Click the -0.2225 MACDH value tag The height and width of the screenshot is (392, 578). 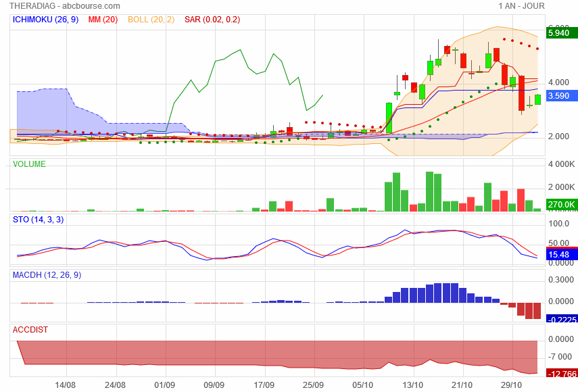click(560, 320)
